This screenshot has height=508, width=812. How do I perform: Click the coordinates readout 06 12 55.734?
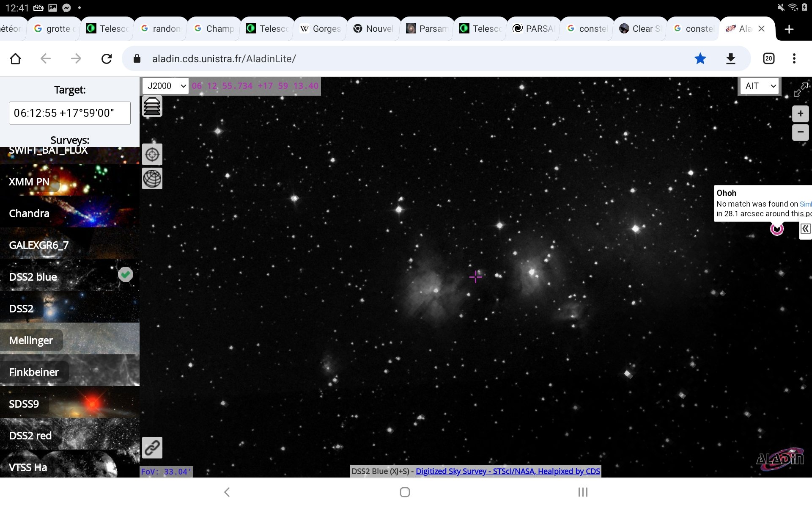[x=255, y=86]
